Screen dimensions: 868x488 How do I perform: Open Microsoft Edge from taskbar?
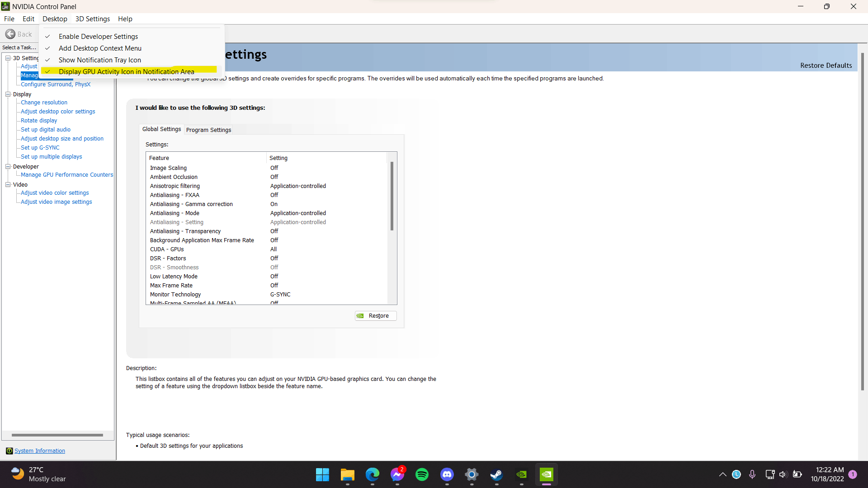372,474
